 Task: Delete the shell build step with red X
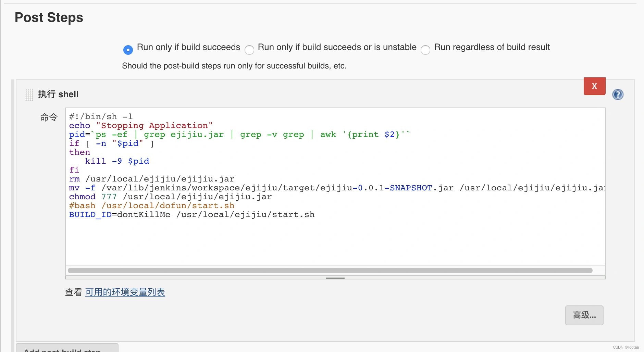tap(594, 86)
